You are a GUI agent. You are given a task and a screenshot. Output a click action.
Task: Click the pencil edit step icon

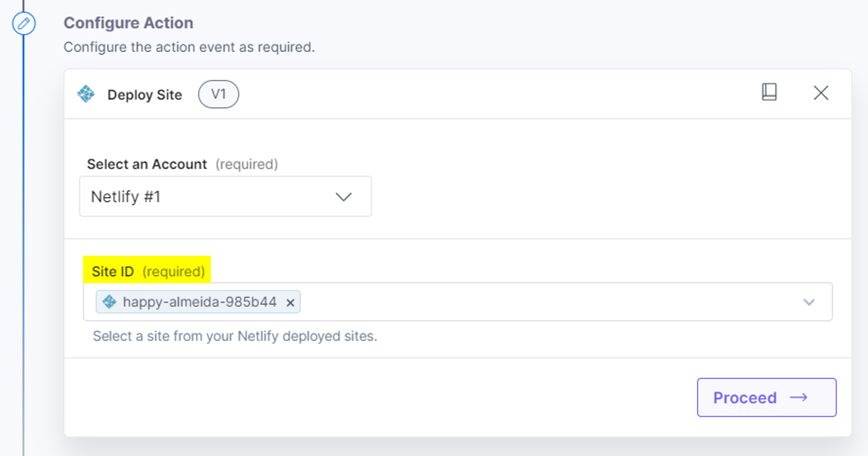[24, 24]
